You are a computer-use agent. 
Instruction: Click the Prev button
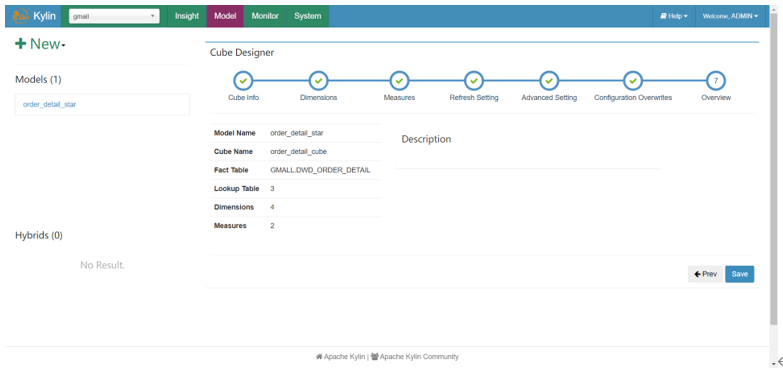click(705, 274)
